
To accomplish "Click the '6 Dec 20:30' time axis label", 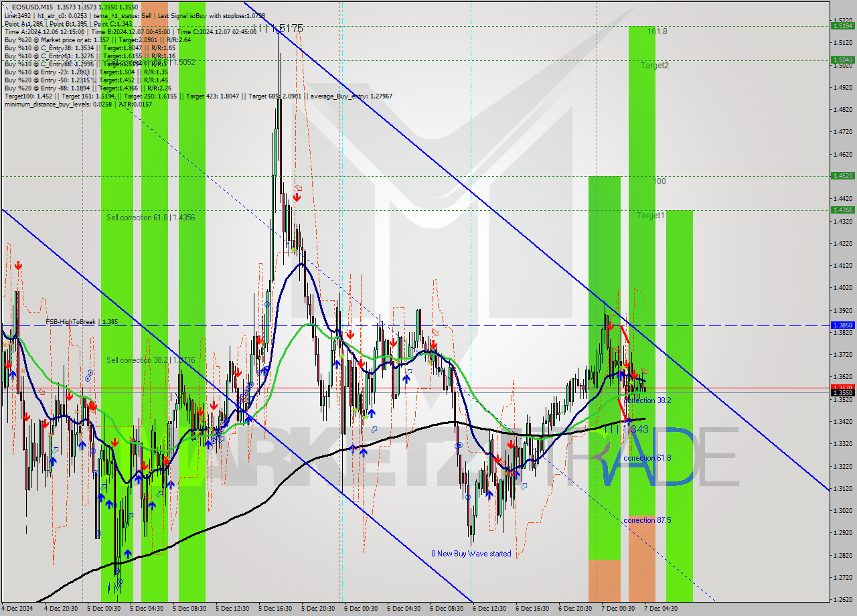I will tap(575, 609).
